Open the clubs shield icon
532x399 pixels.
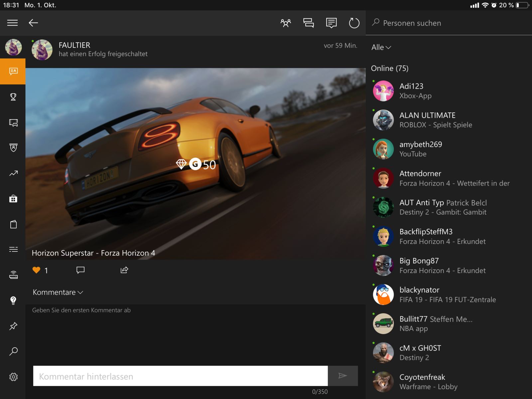[13, 148]
